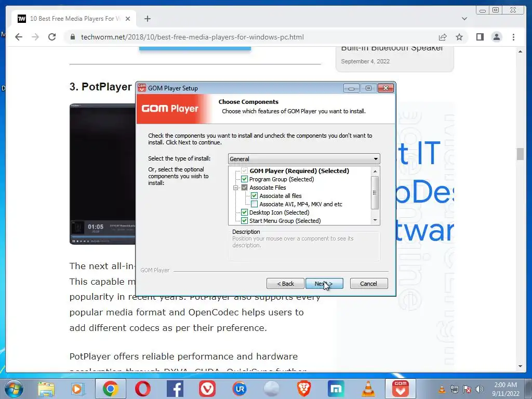Share this page icon

(x=443, y=37)
